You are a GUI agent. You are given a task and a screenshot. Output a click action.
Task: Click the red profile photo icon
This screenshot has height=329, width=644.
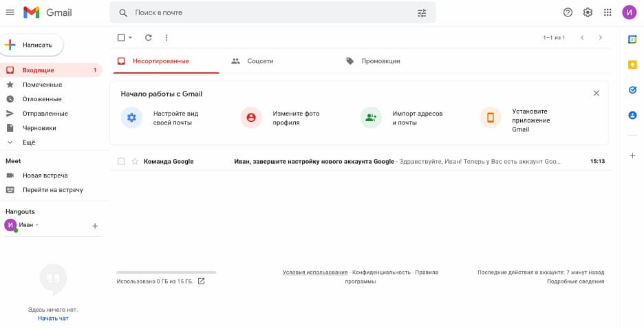pos(251,118)
